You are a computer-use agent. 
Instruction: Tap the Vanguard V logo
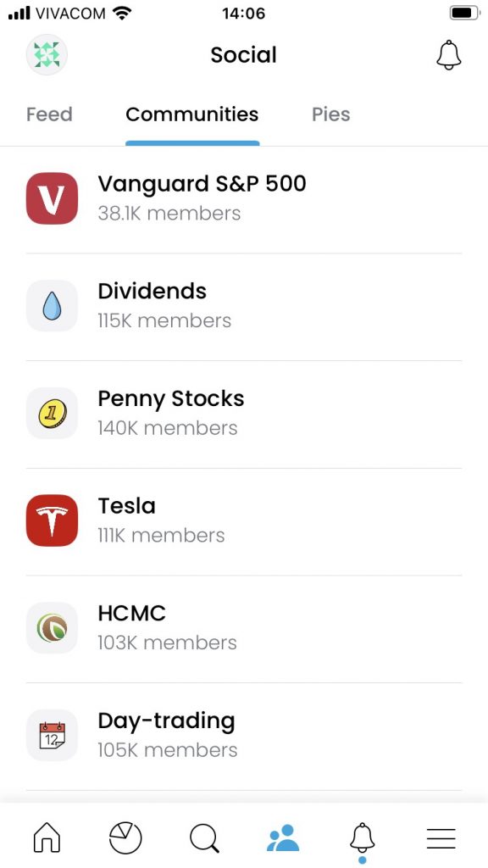pyautogui.click(x=52, y=198)
